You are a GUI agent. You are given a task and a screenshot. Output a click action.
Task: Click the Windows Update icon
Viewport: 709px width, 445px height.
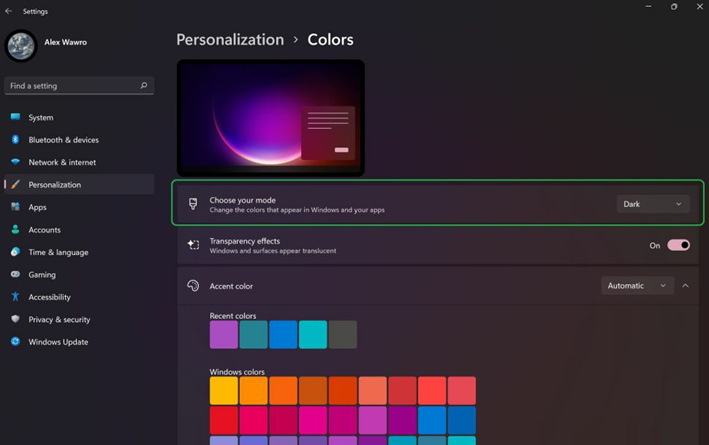pos(15,342)
